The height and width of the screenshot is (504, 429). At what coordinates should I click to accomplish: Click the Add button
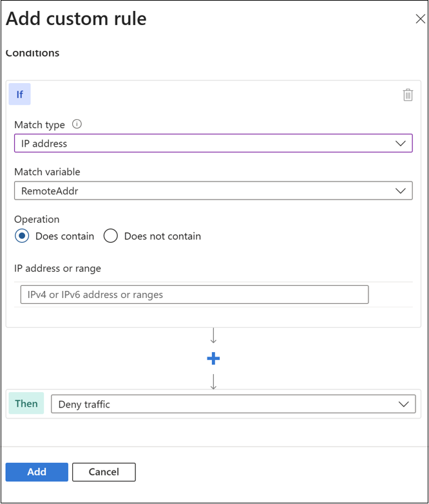pyautogui.click(x=37, y=472)
